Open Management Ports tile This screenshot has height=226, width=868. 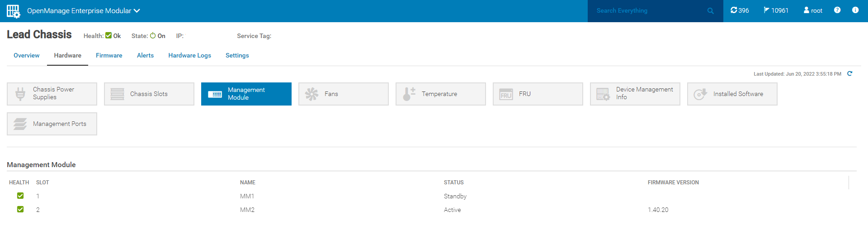(x=52, y=124)
